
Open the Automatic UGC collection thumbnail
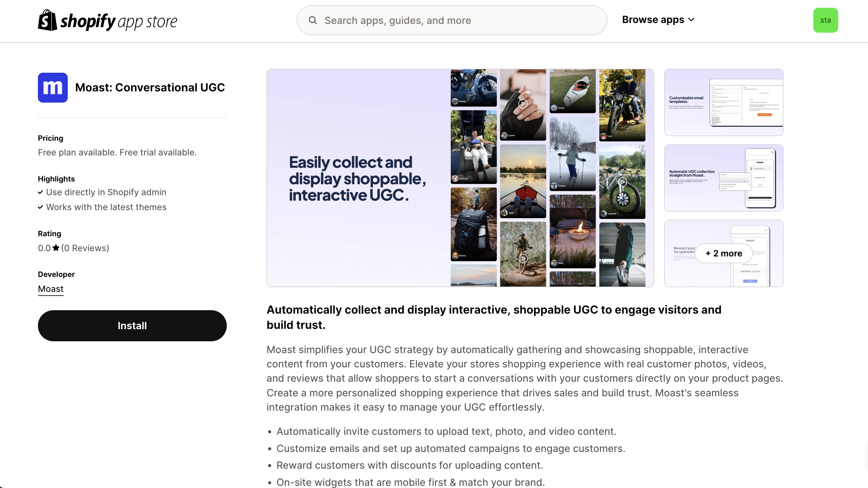pos(724,178)
